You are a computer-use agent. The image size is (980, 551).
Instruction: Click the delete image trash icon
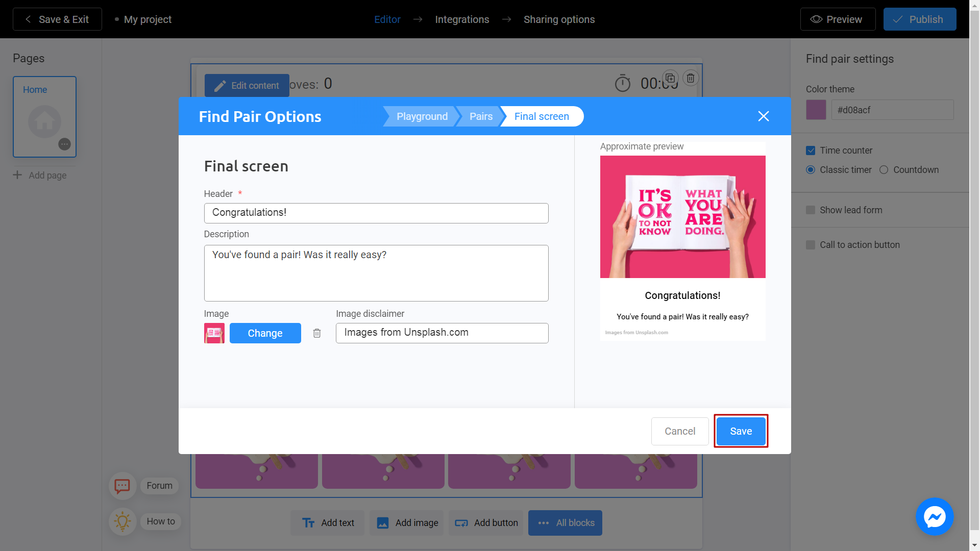[317, 332]
